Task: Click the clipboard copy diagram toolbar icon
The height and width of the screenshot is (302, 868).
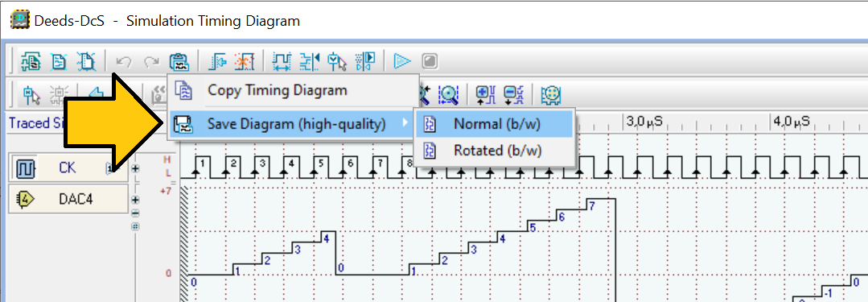Action: (180, 61)
